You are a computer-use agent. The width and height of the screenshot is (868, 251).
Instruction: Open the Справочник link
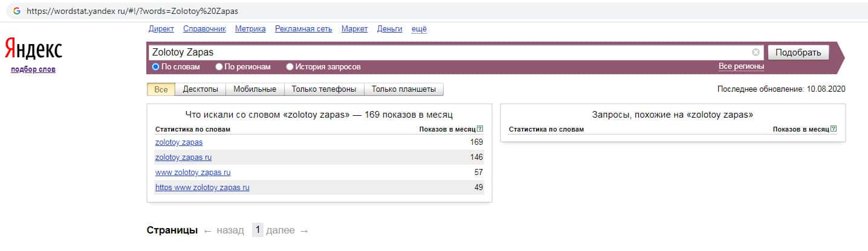click(204, 29)
